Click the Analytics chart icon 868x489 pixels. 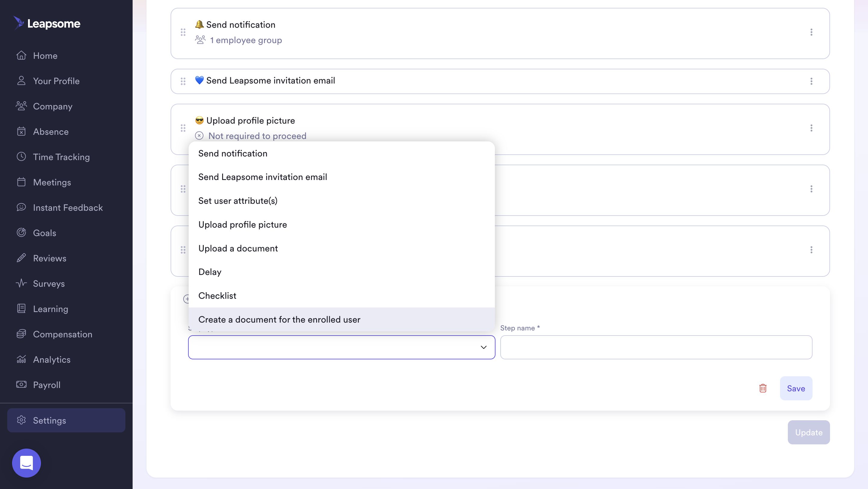click(x=21, y=359)
